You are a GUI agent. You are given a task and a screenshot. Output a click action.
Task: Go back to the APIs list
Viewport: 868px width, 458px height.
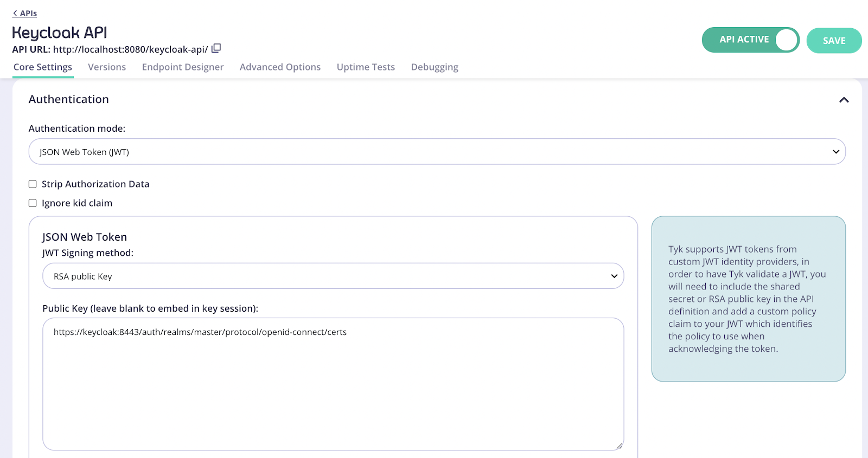[x=25, y=14]
